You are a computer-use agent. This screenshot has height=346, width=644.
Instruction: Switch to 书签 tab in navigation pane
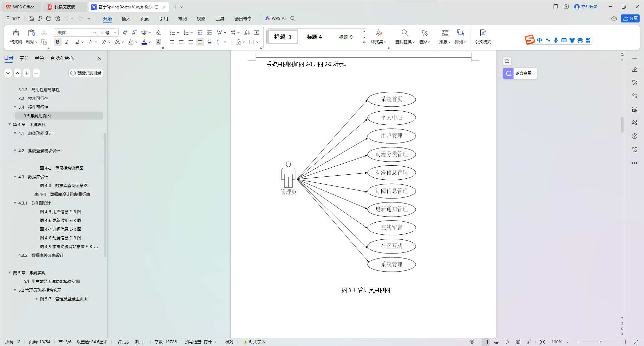pos(40,58)
